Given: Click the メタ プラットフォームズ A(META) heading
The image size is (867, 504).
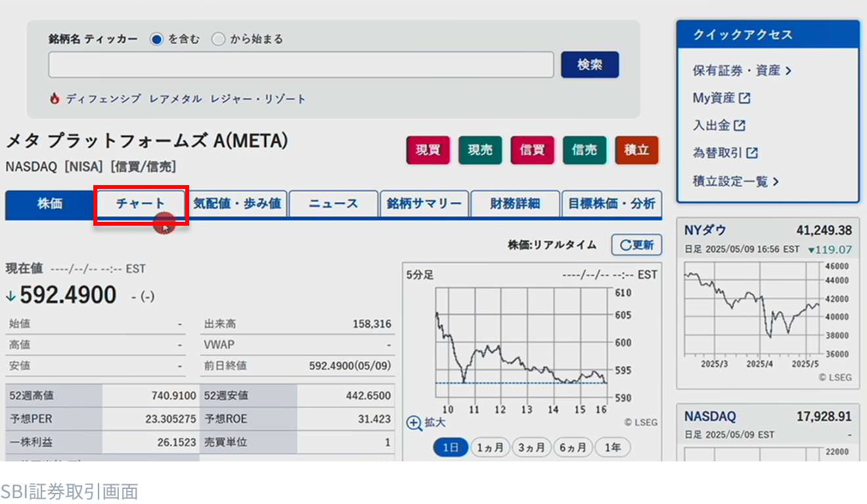Looking at the screenshot, I should [x=147, y=140].
